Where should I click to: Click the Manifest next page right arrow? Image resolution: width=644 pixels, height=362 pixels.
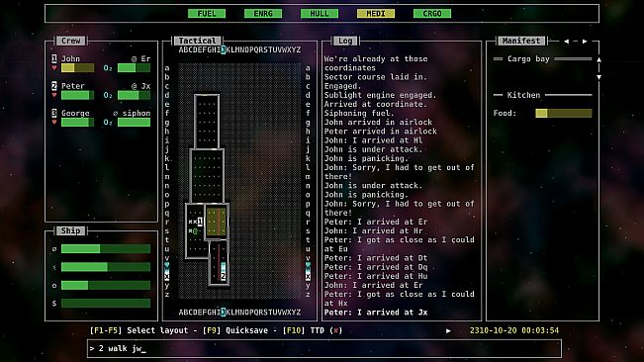(585, 41)
